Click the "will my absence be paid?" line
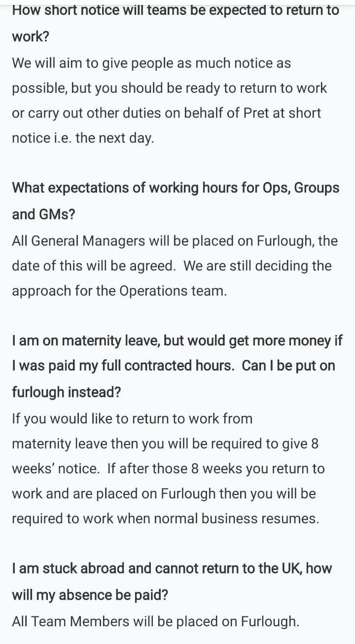The height and width of the screenshot is (644, 355). tap(90, 595)
